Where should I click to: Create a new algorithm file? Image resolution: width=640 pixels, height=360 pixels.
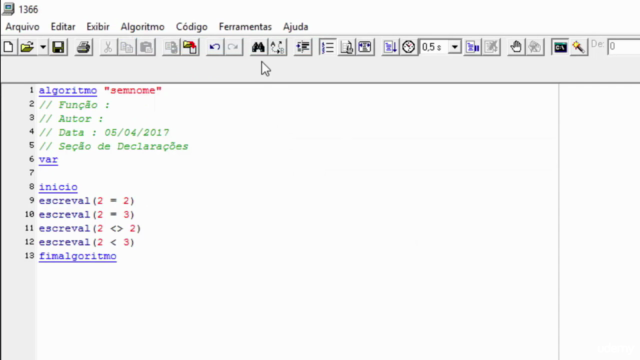pos(9,47)
